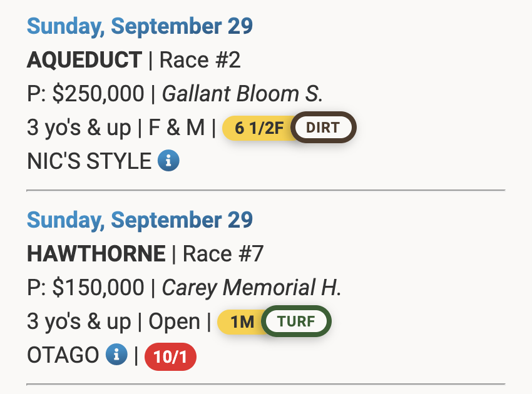Click the DIRT surface badge
Screen dimensions: 532x394
pos(323,128)
